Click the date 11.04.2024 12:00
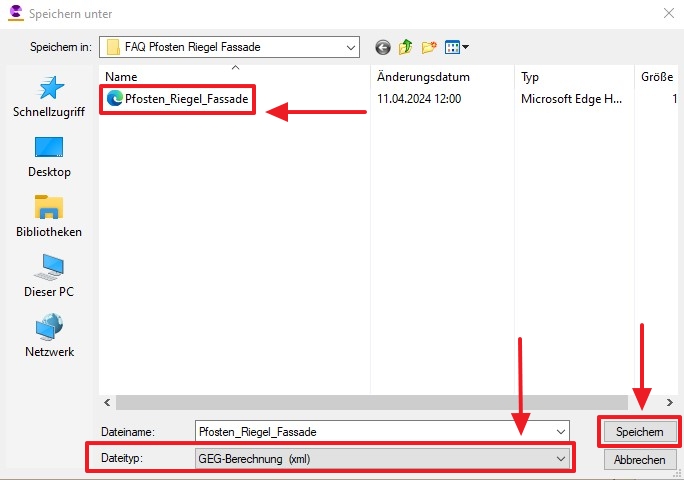The height and width of the screenshot is (480, 684). pos(419,99)
